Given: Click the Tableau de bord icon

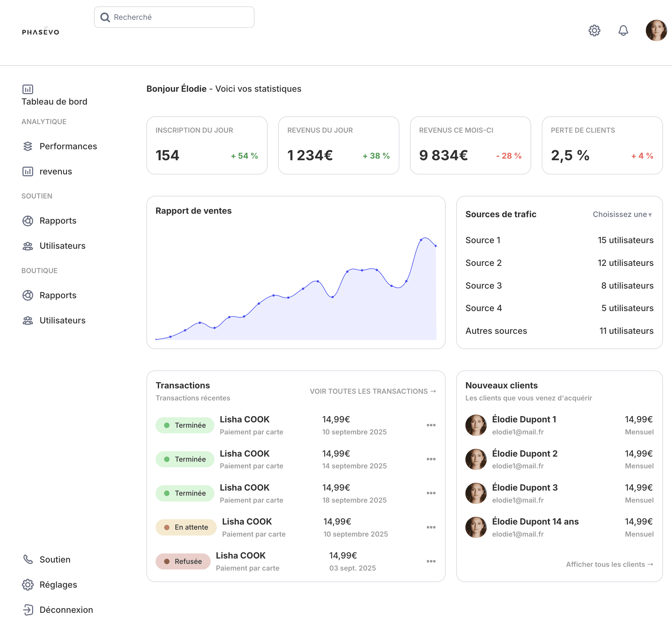Looking at the screenshot, I should [x=28, y=89].
